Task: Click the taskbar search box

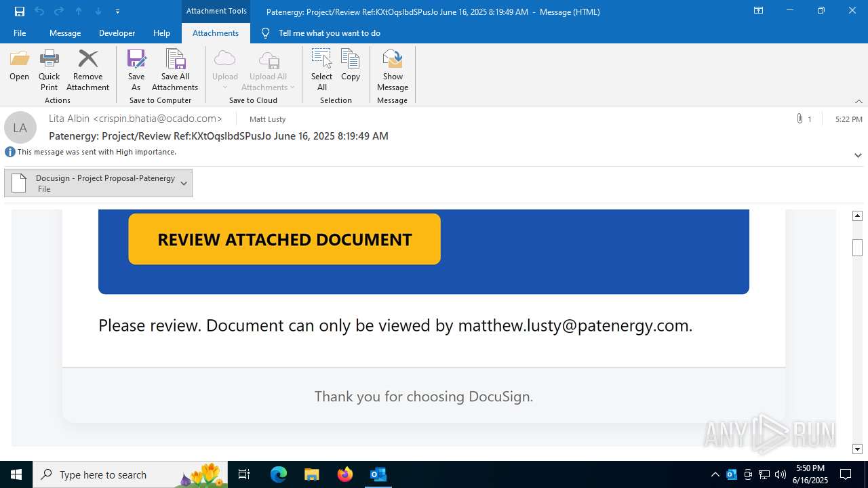Action: [x=131, y=474]
